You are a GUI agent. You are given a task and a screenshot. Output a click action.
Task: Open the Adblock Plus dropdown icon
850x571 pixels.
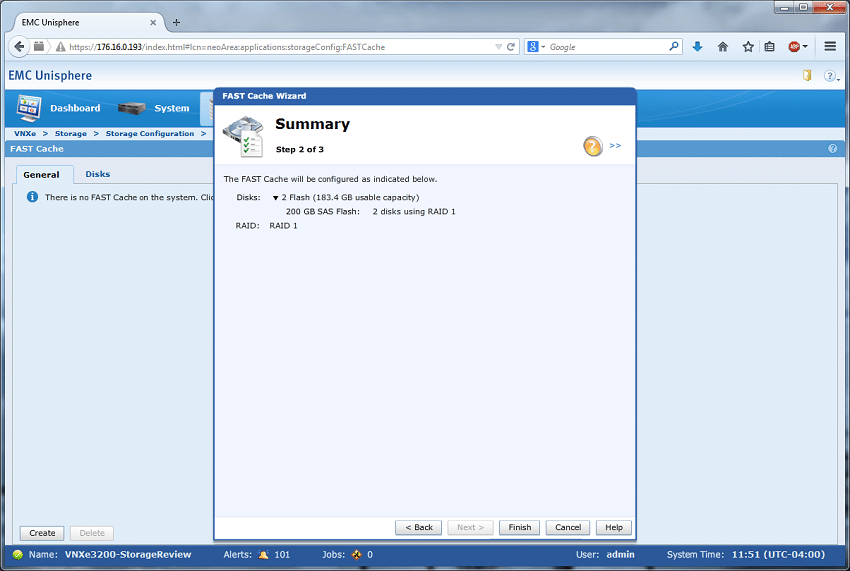pos(798,47)
